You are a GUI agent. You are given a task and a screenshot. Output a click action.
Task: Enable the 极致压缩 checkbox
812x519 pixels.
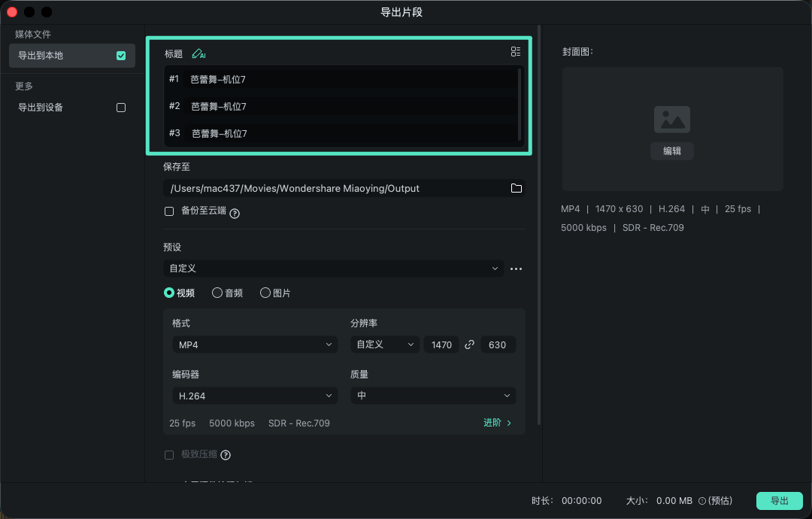[169, 455]
